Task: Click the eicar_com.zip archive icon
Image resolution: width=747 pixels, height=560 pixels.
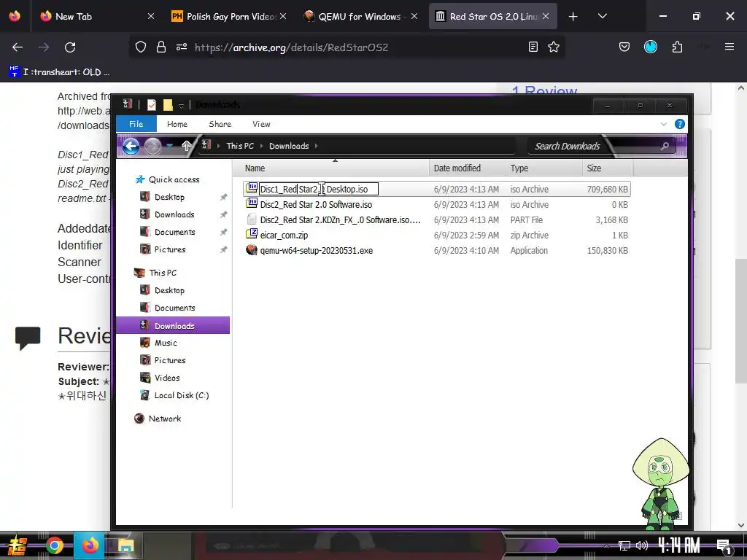Action: click(252, 234)
